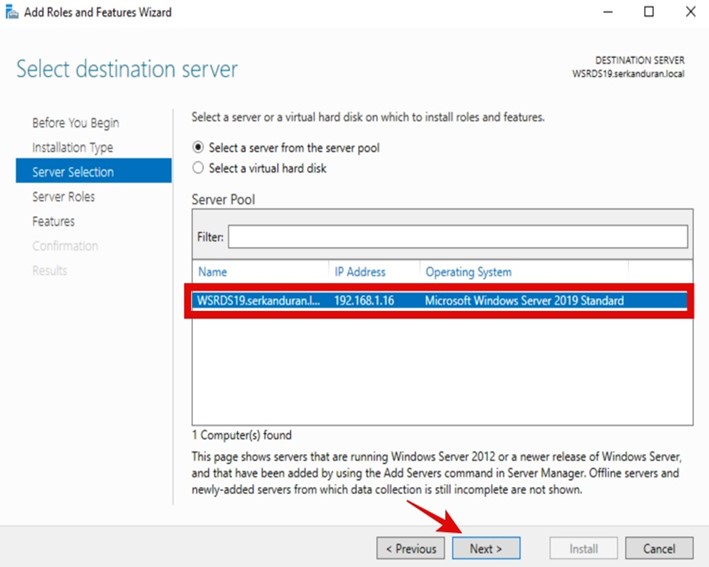This screenshot has width=709, height=567.
Task: Cancel the wizard
Action: [659, 548]
